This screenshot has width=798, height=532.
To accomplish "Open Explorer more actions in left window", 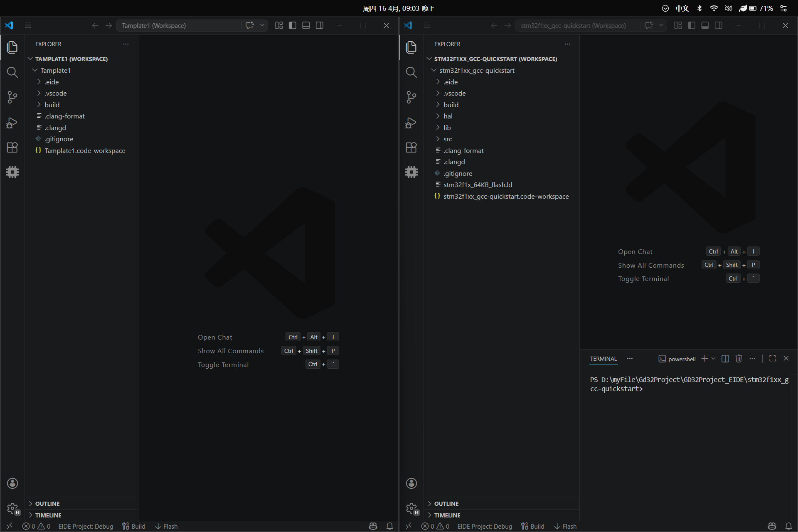I will pos(126,44).
